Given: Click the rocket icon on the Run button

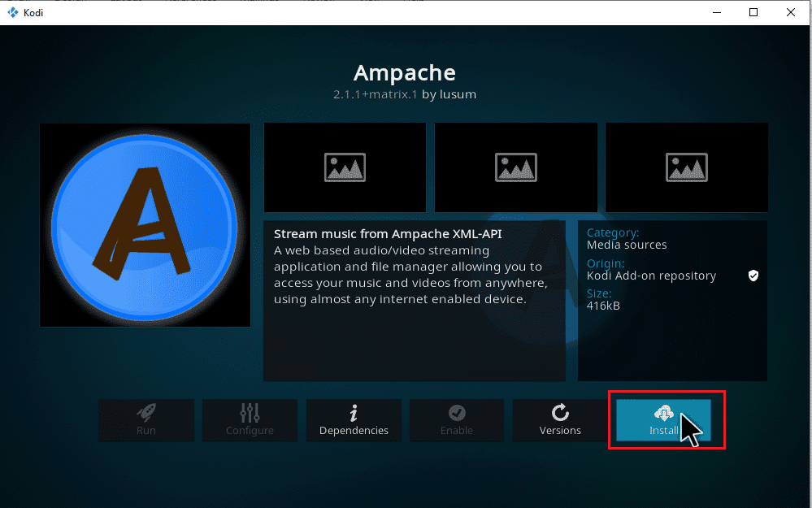Looking at the screenshot, I should 146,412.
